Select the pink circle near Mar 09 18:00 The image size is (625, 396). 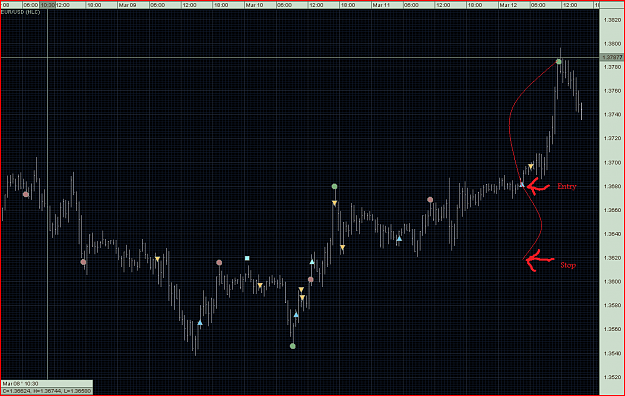(x=219, y=262)
